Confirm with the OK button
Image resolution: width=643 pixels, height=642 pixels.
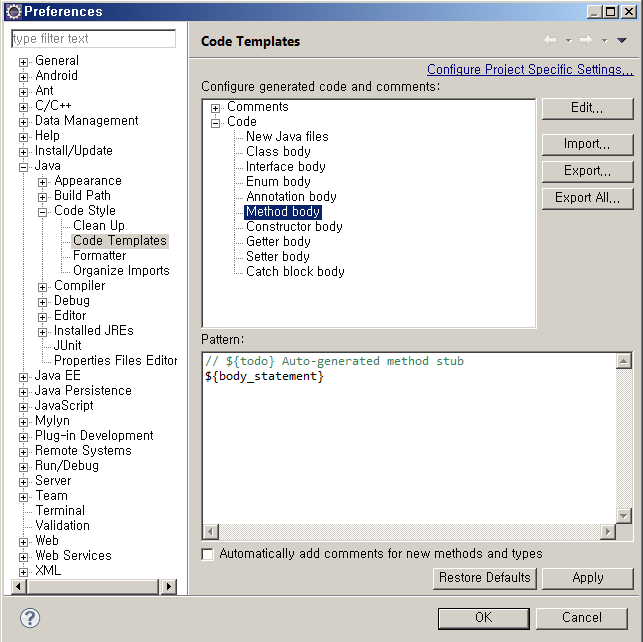483,618
